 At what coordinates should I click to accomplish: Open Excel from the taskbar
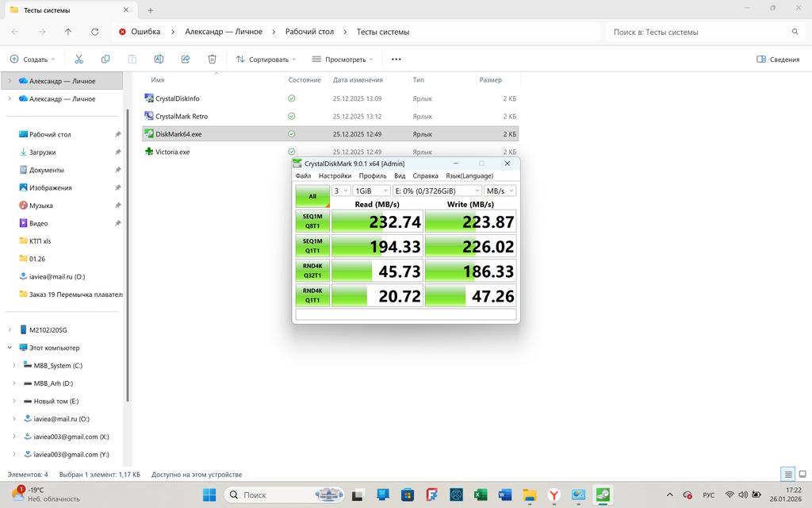click(x=481, y=495)
